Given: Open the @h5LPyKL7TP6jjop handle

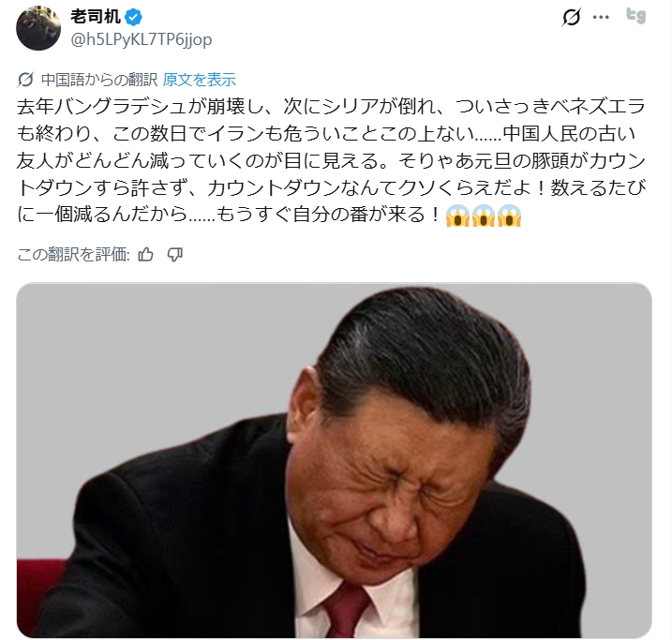Looking at the screenshot, I should coord(141,39).
